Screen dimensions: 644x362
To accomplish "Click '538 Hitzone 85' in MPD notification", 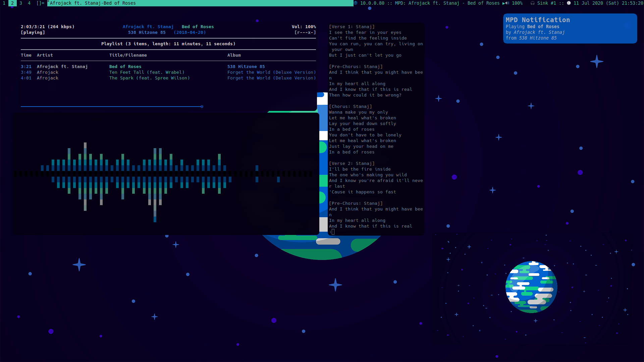I will [x=538, y=38].
